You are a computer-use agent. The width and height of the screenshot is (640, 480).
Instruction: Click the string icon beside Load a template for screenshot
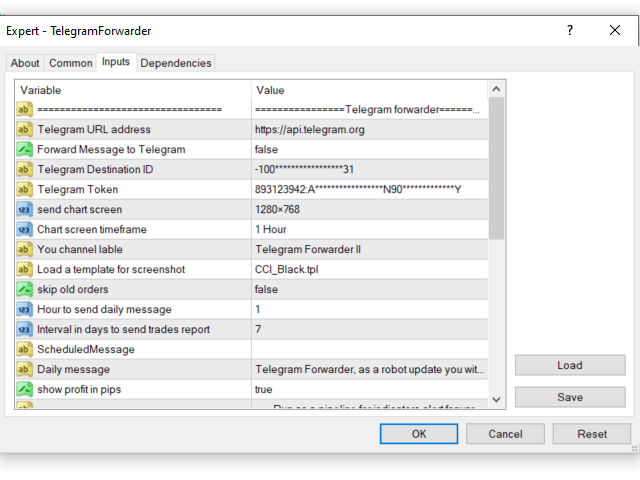pos(24,270)
